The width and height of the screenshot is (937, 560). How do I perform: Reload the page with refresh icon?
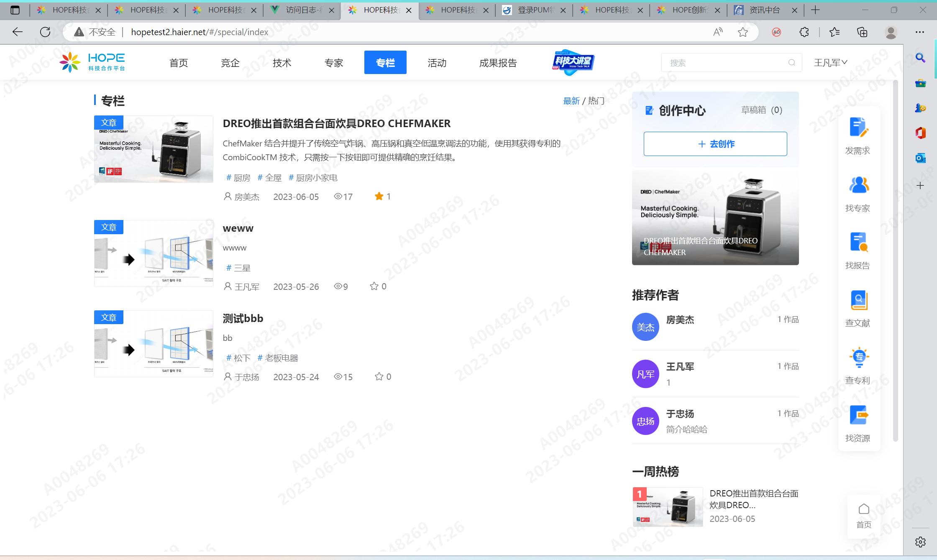(45, 32)
